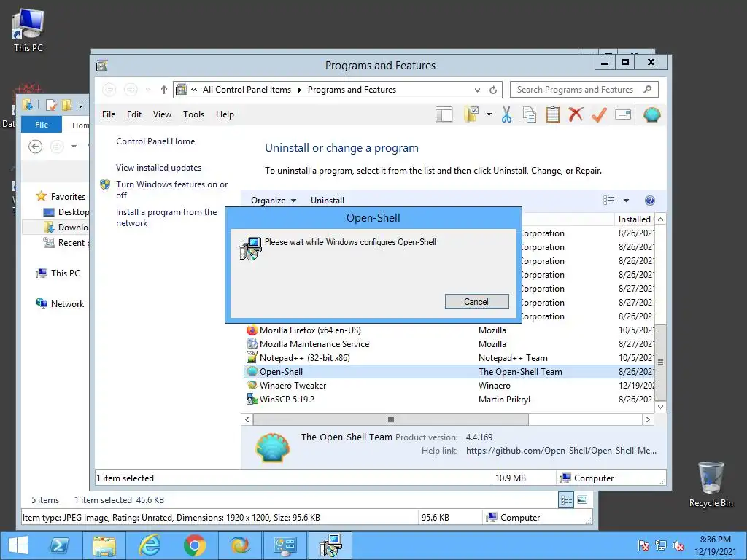Open folder options dropdown arrow in toolbar

click(x=489, y=114)
